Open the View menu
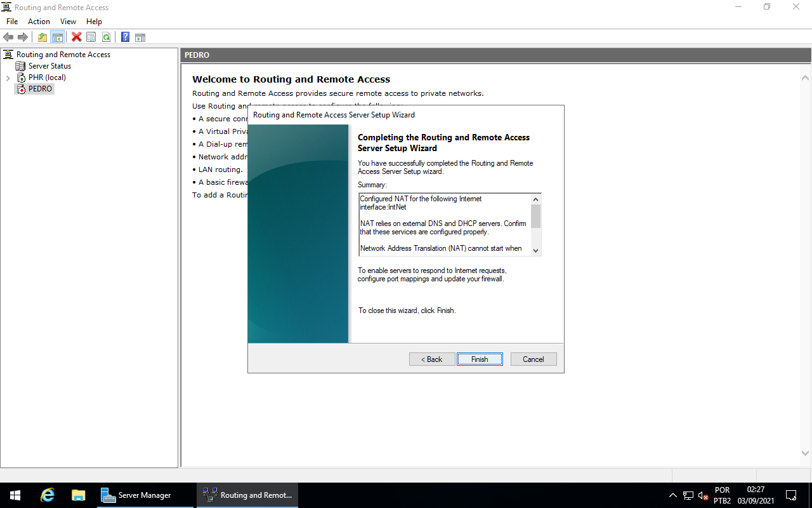812x508 pixels. tap(68, 21)
